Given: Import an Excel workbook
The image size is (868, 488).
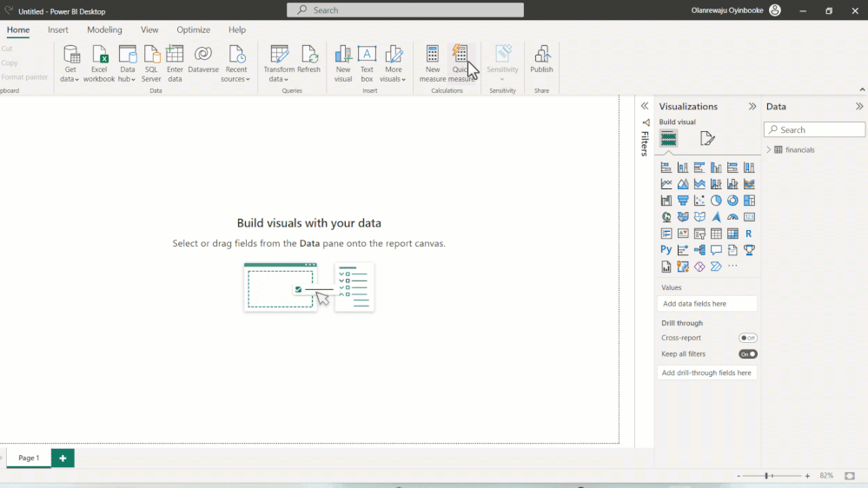Looking at the screenshot, I should click(x=99, y=63).
